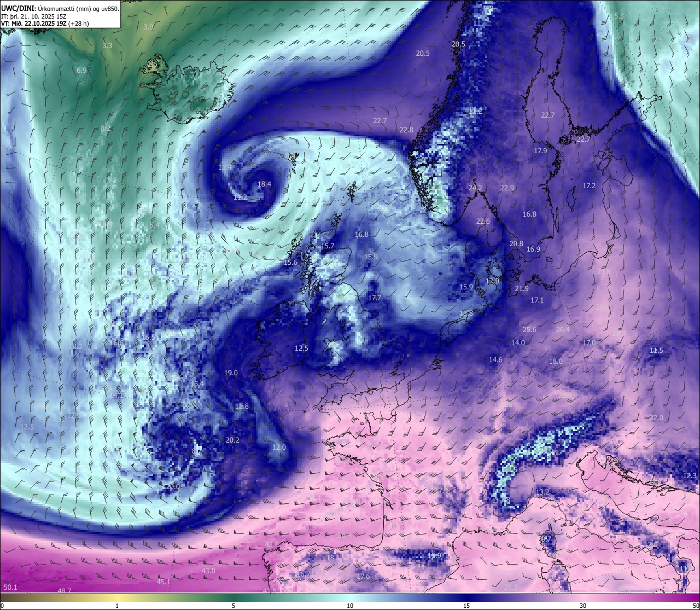Image resolution: width=700 pixels, height=610 pixels.
Task: Click the IT: þri. 21. 10. 2025 15Z line
Action: tap(34, 16)
